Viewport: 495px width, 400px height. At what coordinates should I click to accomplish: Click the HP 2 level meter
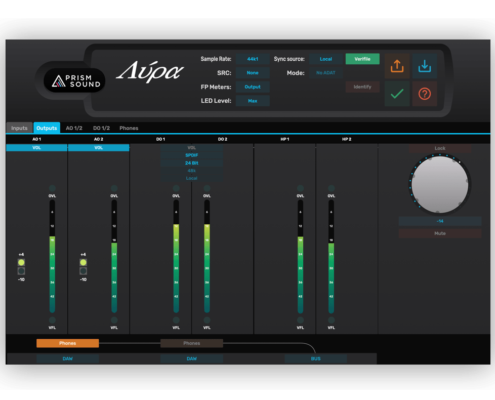331,256
